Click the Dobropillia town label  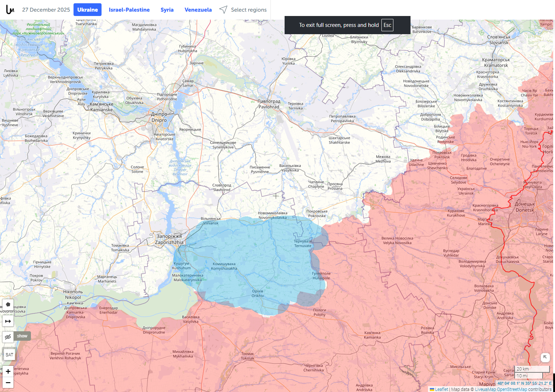coord(431,117)
